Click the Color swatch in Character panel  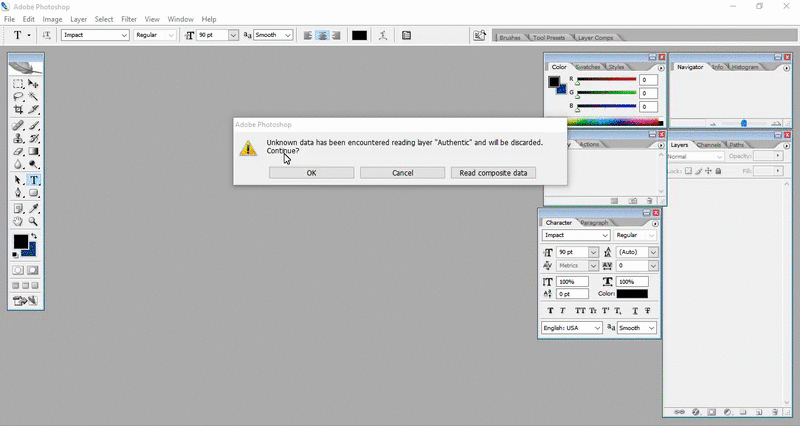tap(632, 294)
